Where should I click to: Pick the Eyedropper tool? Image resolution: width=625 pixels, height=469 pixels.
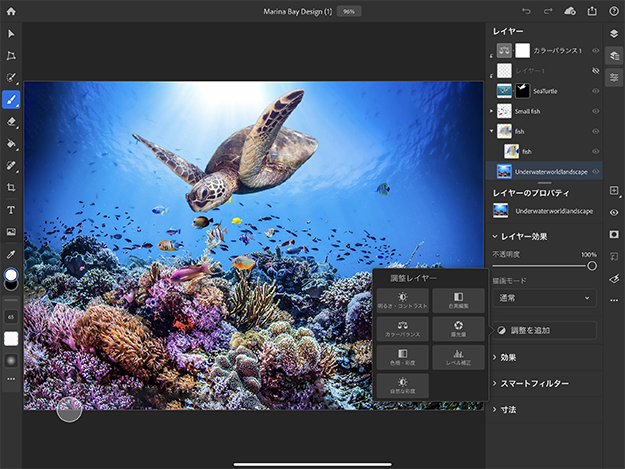point(11,254)
